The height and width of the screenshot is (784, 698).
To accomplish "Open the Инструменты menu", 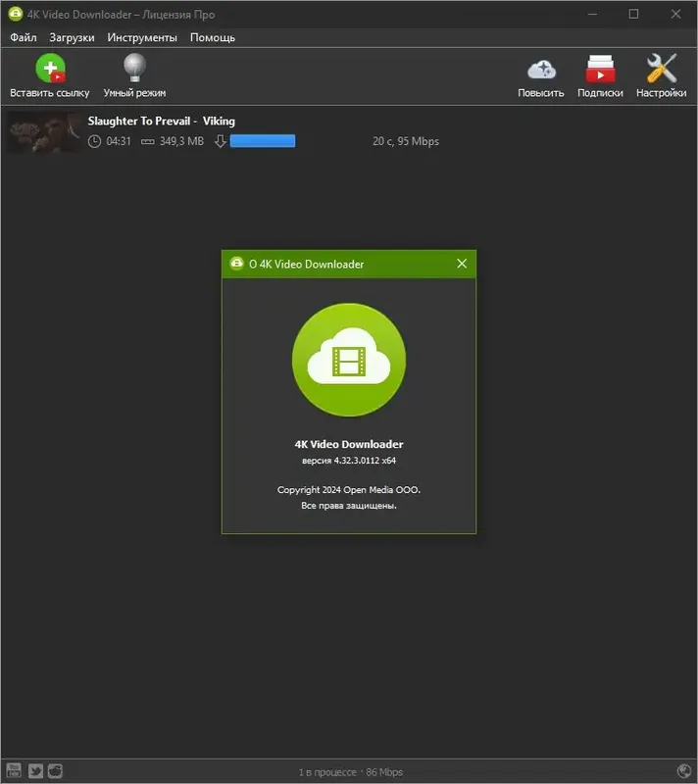I will click(142, 37).
